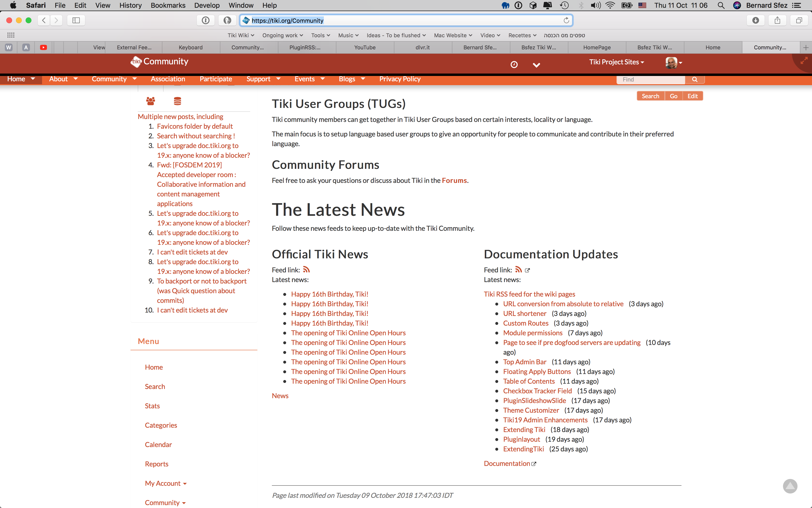812x508 pixels.
Task: Switch to the dlvr.it tab
Action: 422,47
